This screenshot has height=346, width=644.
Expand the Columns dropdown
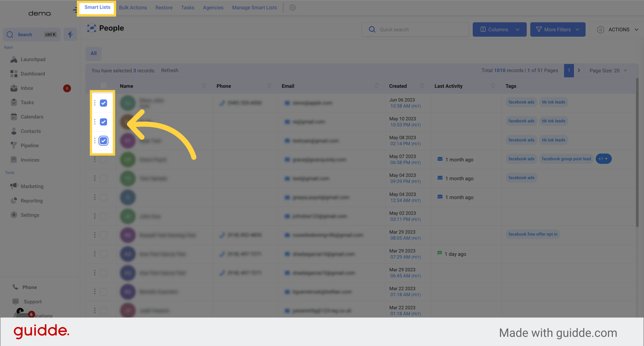pyautogui.click(x=499, y=29)
